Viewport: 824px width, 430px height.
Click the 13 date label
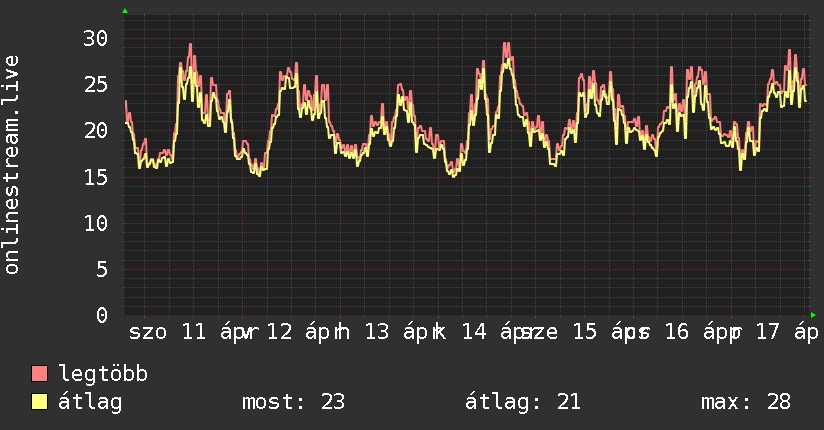(377, 332)
